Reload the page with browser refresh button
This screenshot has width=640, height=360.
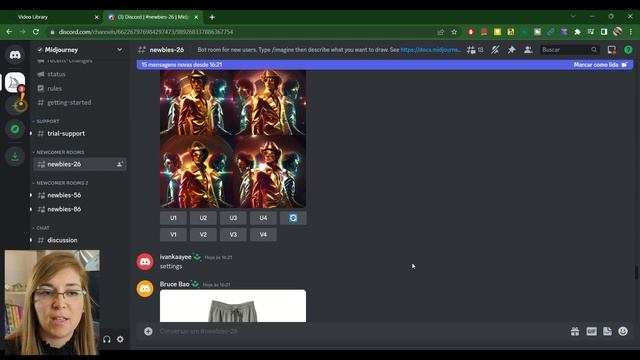[36, 32]
